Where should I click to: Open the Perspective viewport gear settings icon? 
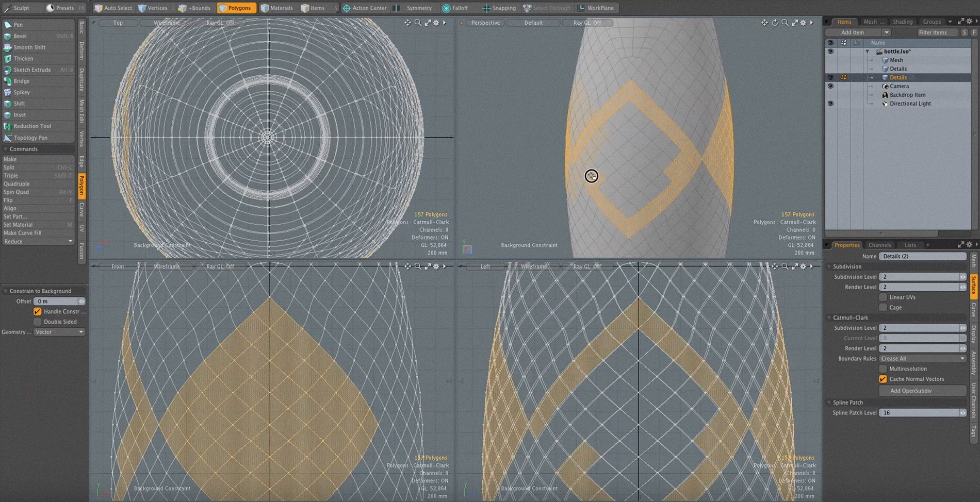(803, 23)
